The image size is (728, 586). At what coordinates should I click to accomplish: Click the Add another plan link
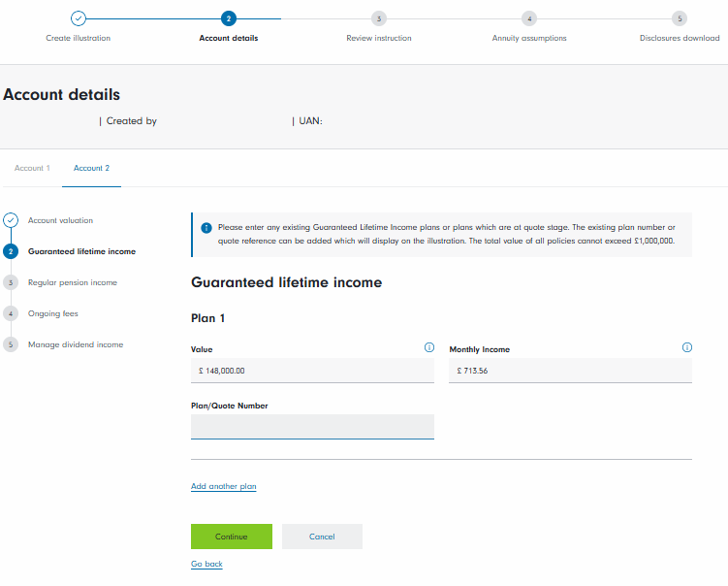tap(223, 486)
